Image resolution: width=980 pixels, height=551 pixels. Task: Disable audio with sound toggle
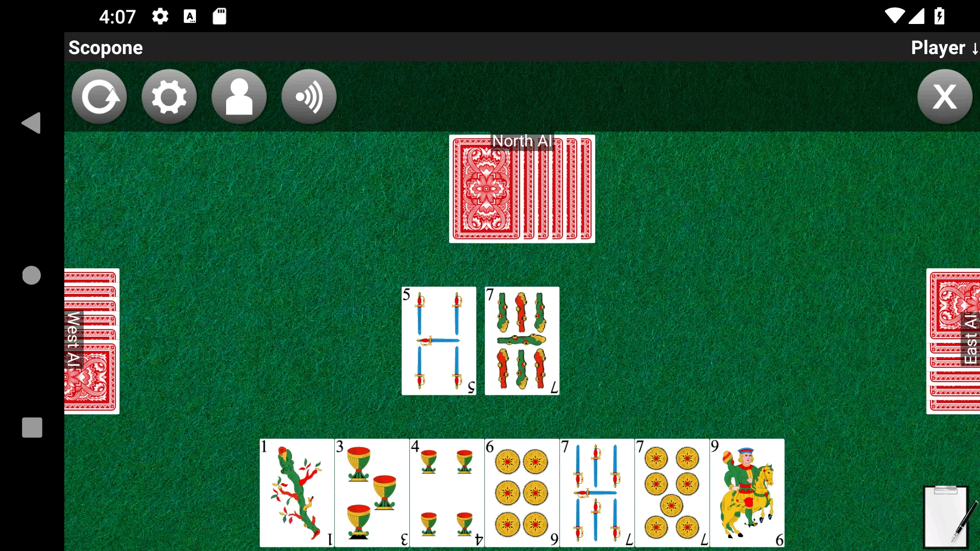click(x=308, y=96)
